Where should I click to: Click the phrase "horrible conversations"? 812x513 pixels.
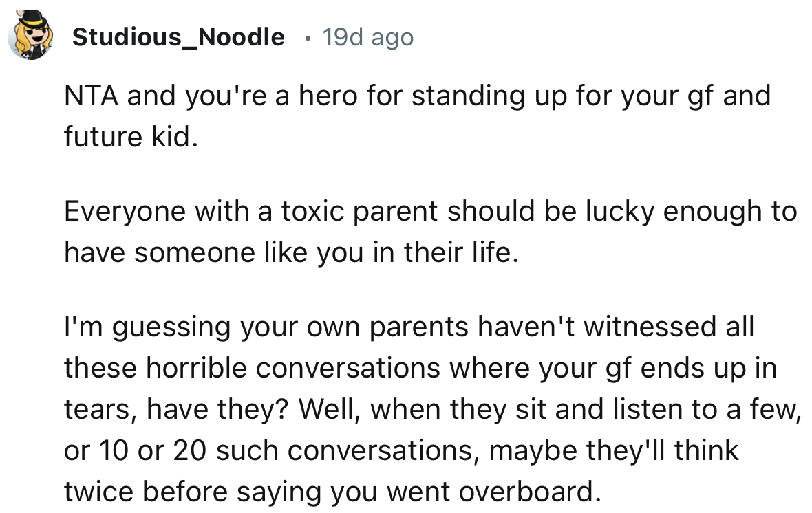pyautogui.click(x=277, y=368)
